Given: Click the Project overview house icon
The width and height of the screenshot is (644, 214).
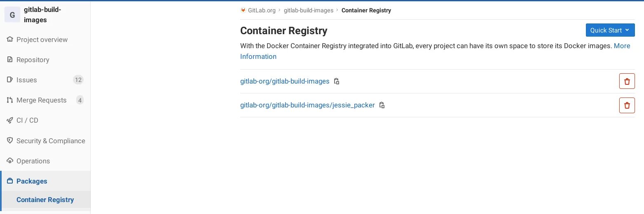Looking at the screenshot, I should [10, 40].
